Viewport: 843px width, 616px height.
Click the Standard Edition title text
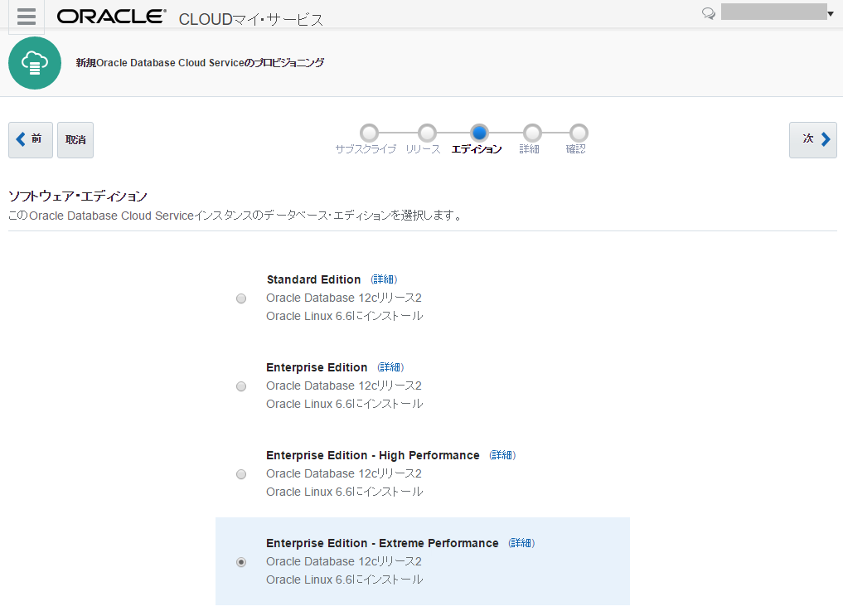pyautogui.click(x=313, y=279)
